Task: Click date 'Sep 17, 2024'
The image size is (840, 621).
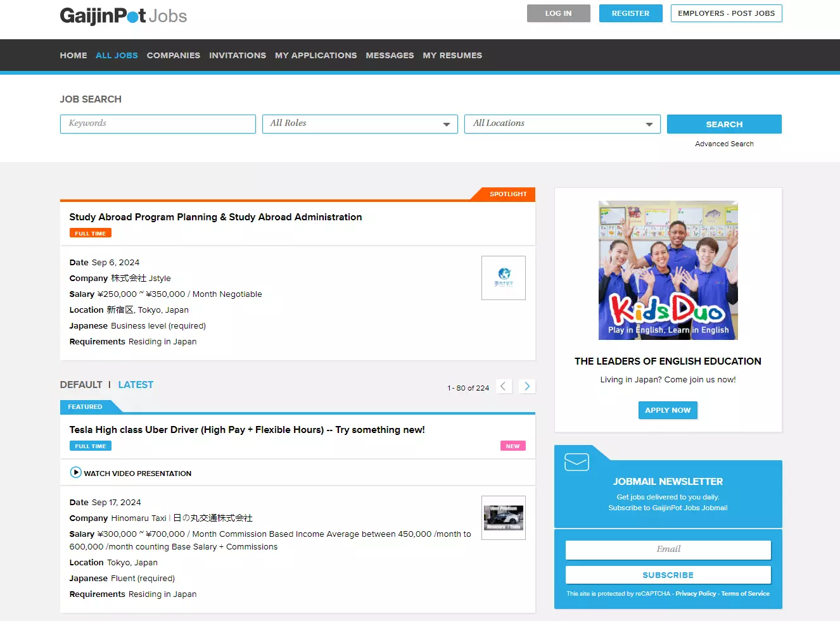Action: pyautogui.click(x=117, y=503)
